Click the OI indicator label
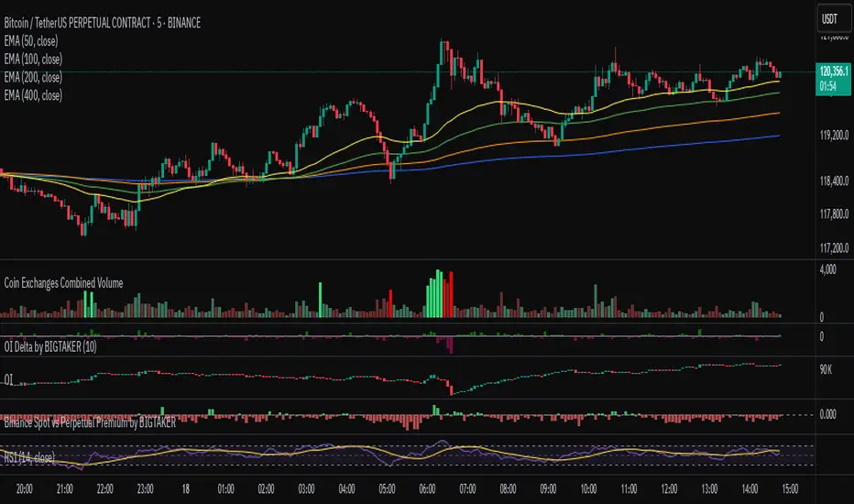This screenshot has width=854, height=504. pyautogui.click(x=8, y=379)
